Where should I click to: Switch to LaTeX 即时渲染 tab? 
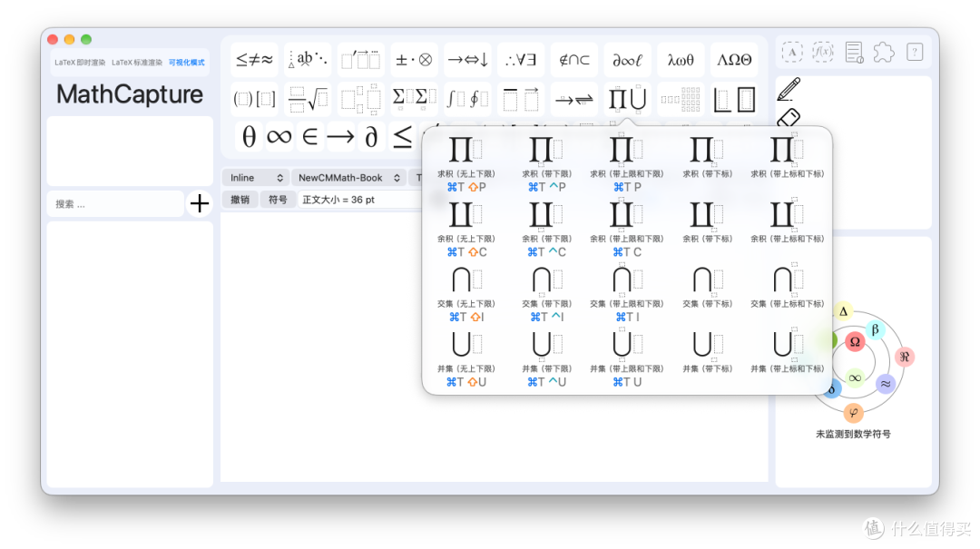(80, 63)
